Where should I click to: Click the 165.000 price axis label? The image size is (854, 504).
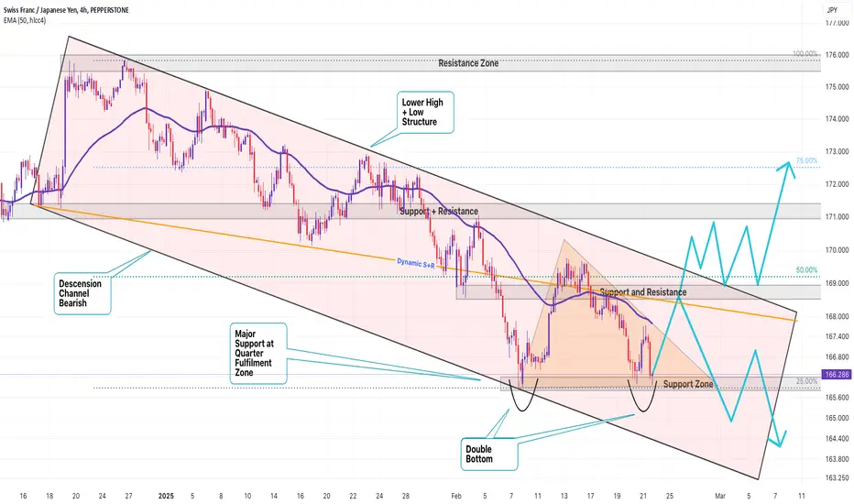tap(838, 419)
